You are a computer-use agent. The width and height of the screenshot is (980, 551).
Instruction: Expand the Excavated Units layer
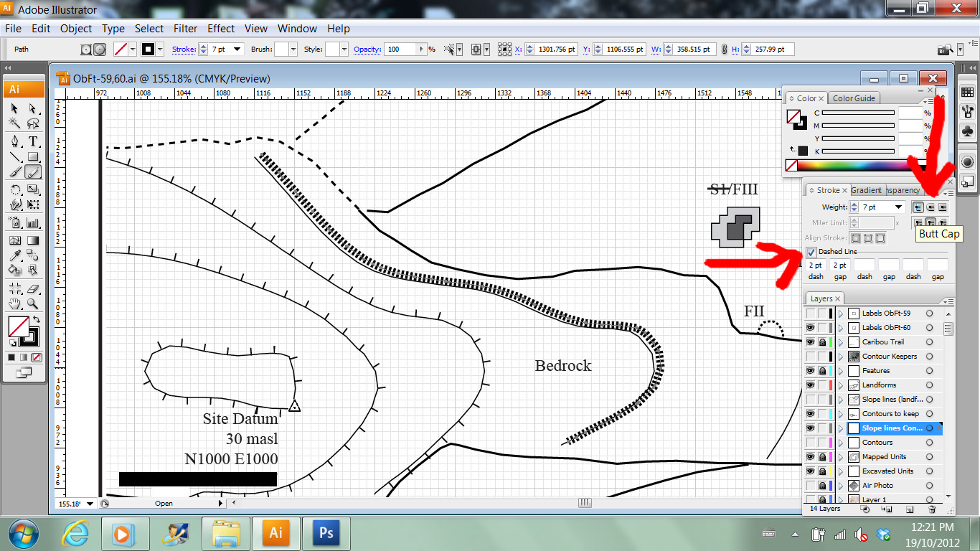841,471
